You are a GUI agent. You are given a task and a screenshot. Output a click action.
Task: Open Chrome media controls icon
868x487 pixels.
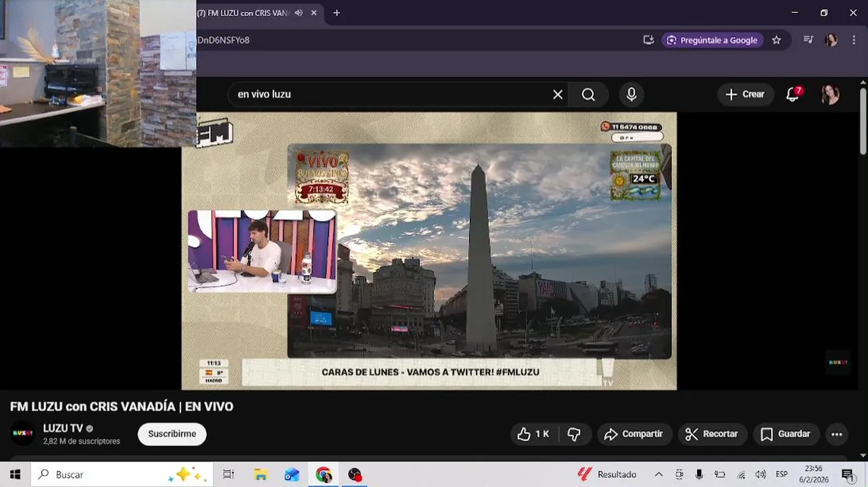pos(808,40)
